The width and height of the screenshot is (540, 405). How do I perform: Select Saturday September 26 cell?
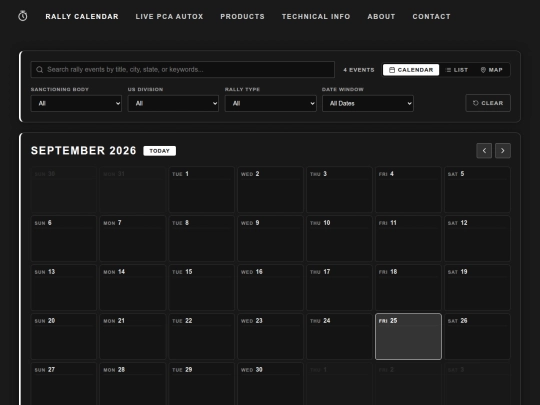477,336
